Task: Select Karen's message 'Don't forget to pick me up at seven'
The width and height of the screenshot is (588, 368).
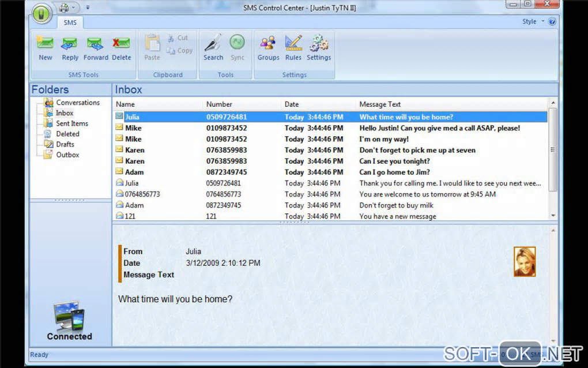Action: 330,150
